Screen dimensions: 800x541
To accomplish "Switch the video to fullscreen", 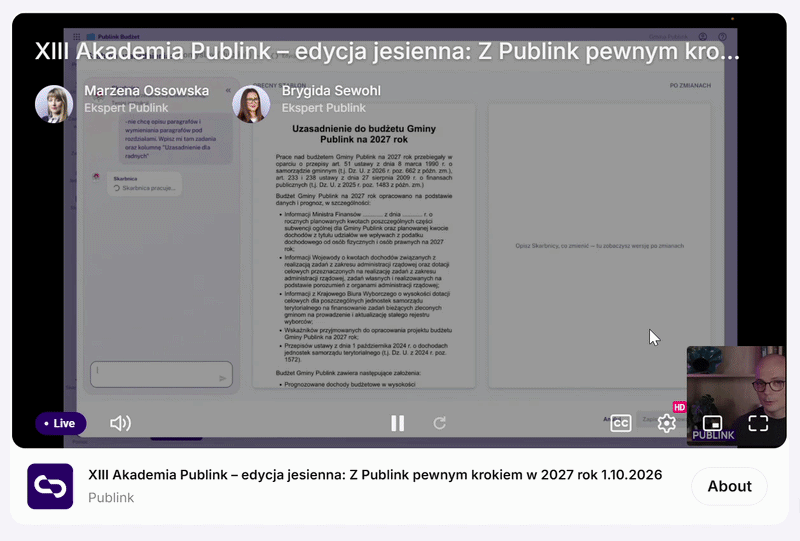I will (758, 423).
